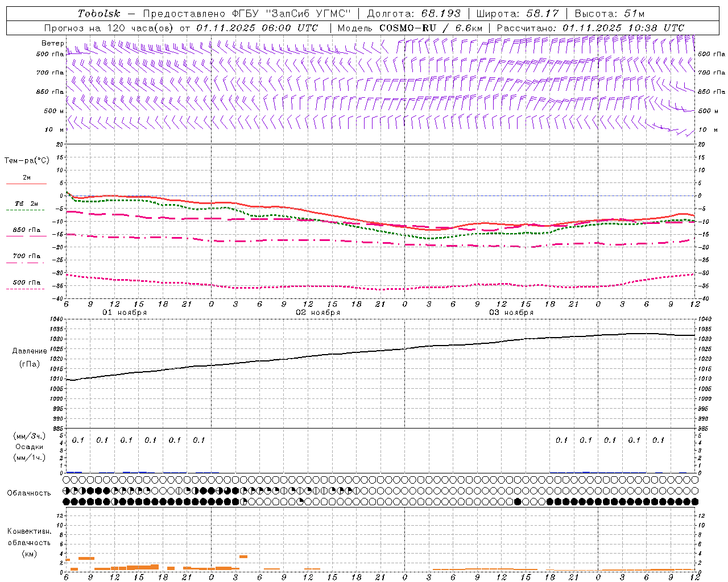Select the provider text ФГБУ "ЗапСиб УГМС"
728x582 pixels.
coord(292,14)
